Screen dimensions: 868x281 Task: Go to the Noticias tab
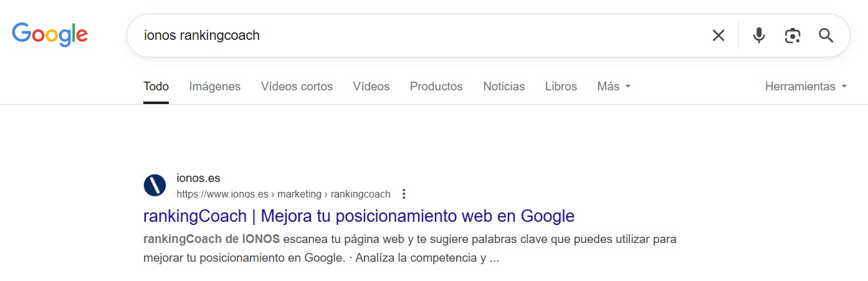pyautogui.click(x=504, y=87)
